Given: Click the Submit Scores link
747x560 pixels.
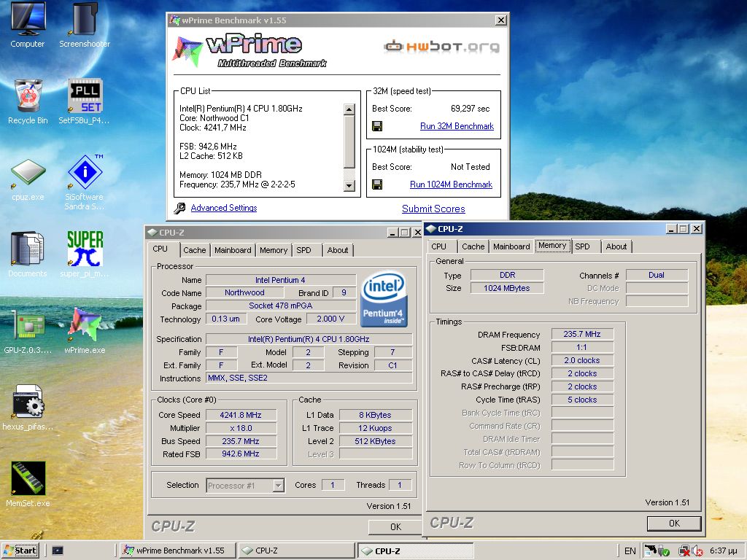Looking at the screenshot, I should point(433,209).
